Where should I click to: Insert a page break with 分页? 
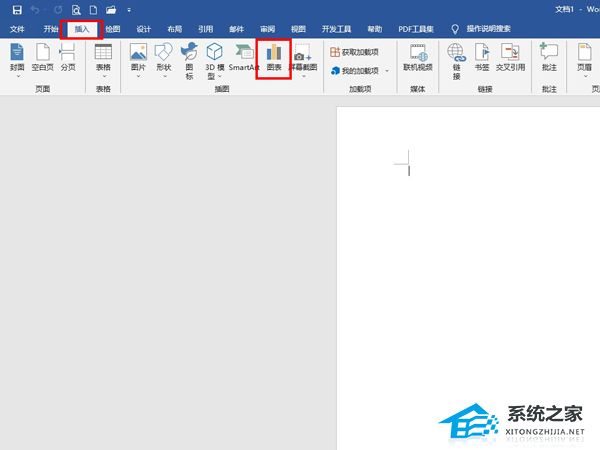[68, 57]
